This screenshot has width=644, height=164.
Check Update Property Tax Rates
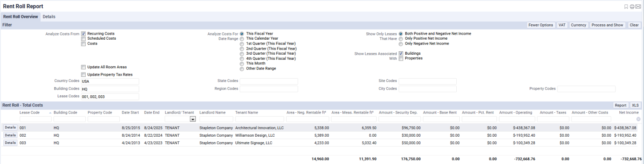[x=84, y=75]
